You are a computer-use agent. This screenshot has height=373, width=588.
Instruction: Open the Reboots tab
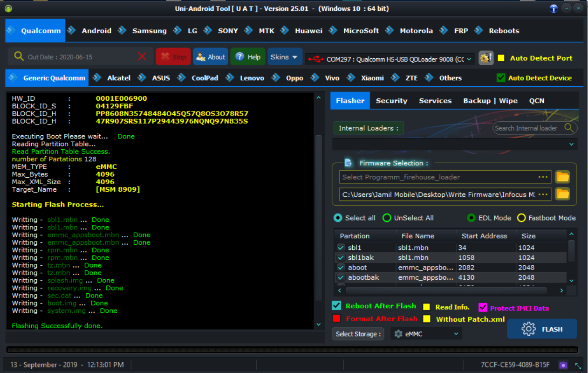(504, 31)
